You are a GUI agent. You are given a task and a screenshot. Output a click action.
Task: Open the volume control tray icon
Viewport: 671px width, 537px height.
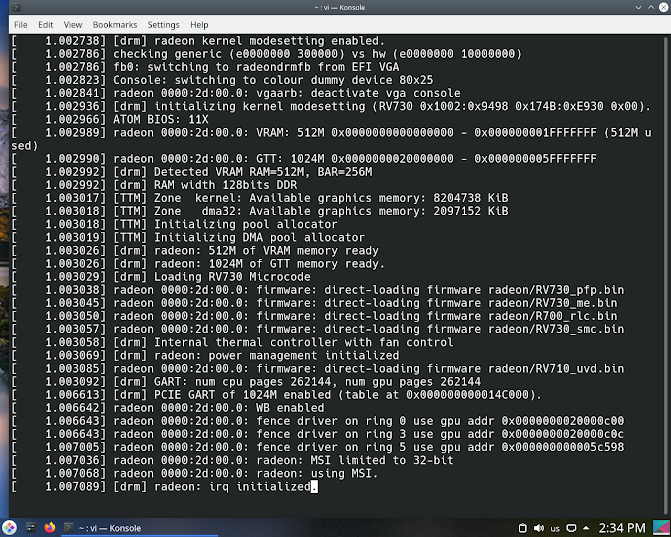click(539, 528)
